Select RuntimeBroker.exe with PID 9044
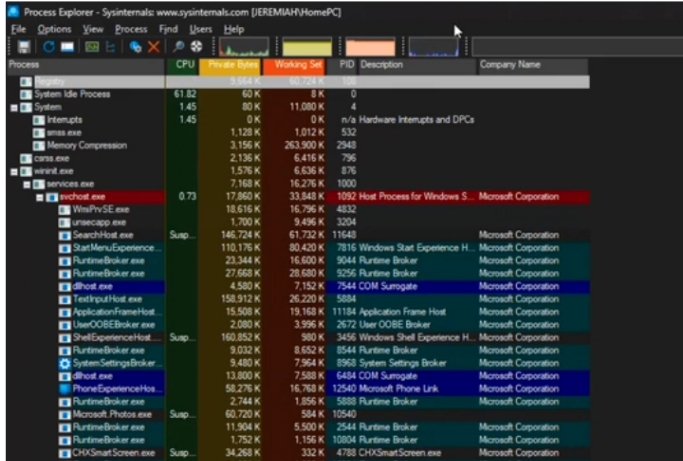The height and width of the screenshot is (461, 683). 298,261
